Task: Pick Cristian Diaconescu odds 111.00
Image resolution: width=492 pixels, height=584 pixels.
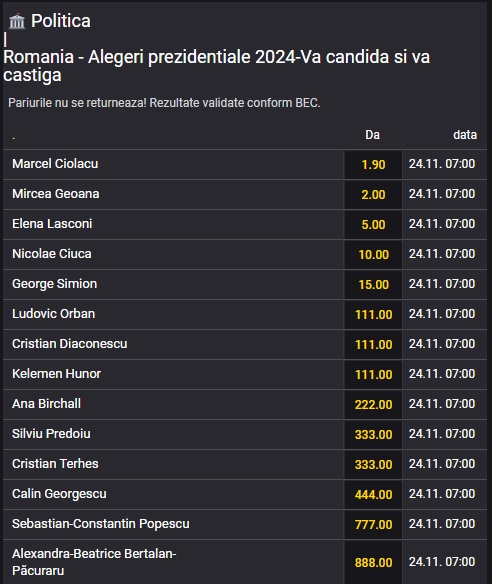Action: tap(373, 345)
